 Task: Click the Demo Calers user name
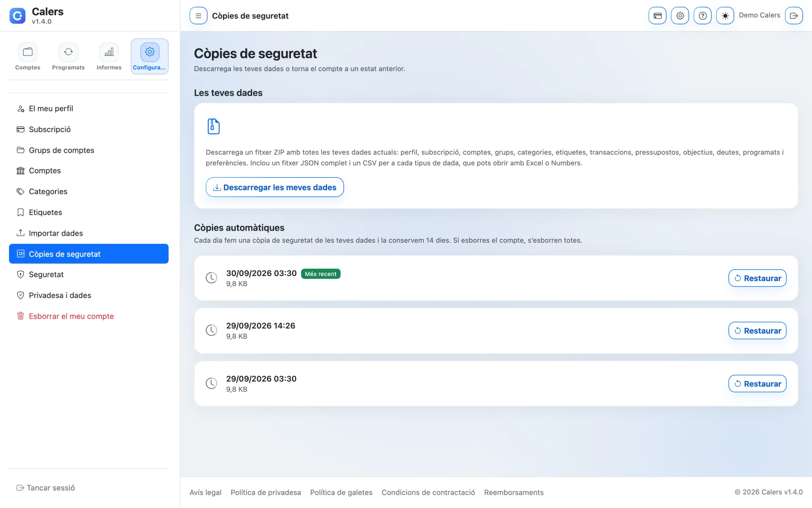(x=759, y=15)
